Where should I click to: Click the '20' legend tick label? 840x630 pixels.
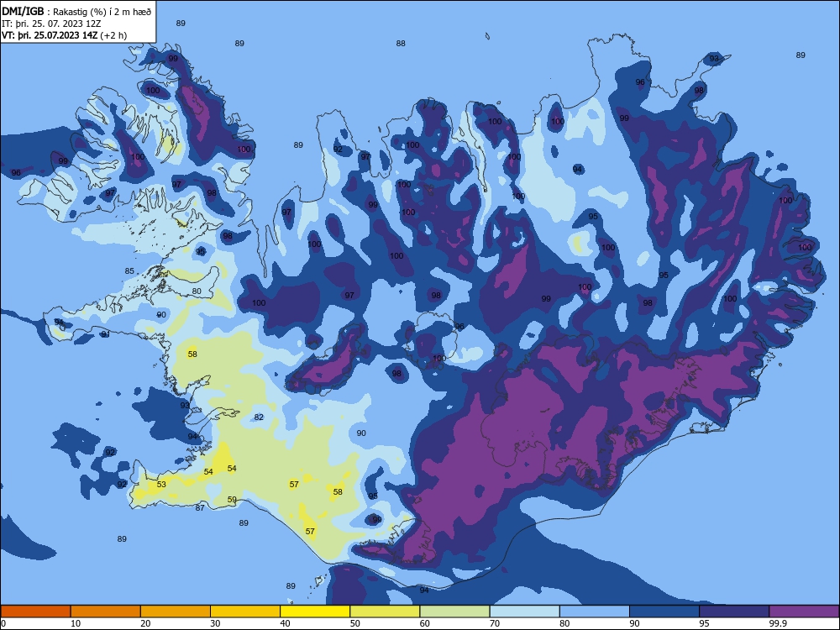pyautogui.click(x=145, y=623)
